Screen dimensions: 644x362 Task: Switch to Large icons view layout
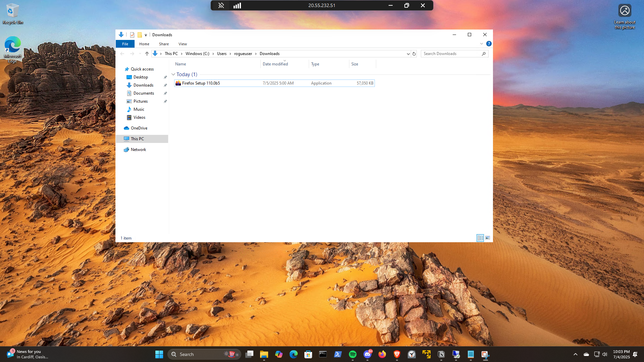click(x=488, y=238)
